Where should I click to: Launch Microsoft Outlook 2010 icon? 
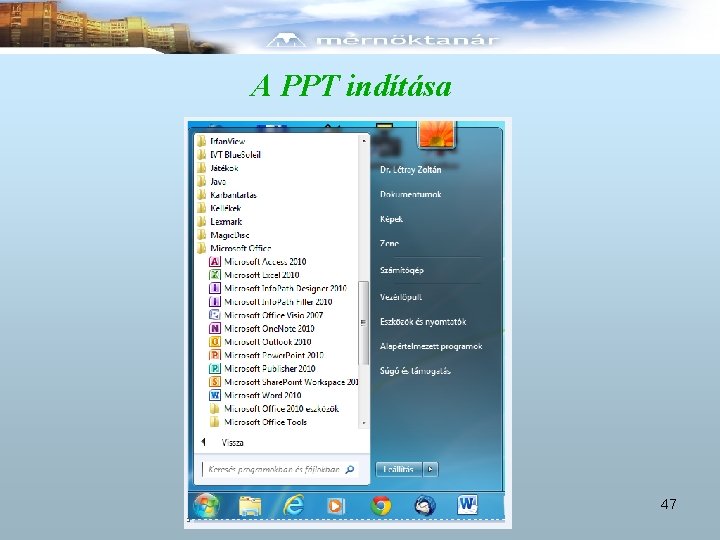click(x=214, y=341)
